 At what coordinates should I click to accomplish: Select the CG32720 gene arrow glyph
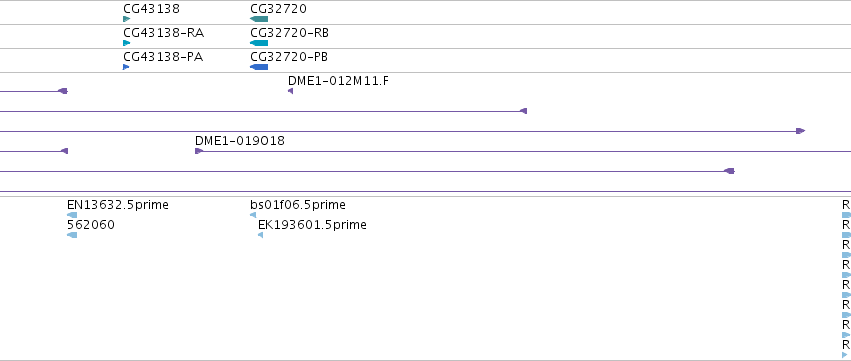[x=259, y=19]
